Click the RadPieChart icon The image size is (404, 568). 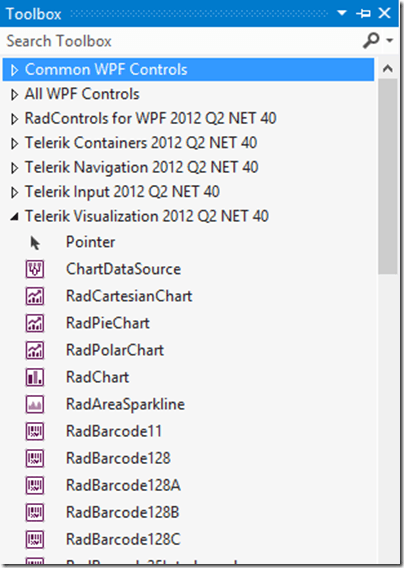pos(35,323)
